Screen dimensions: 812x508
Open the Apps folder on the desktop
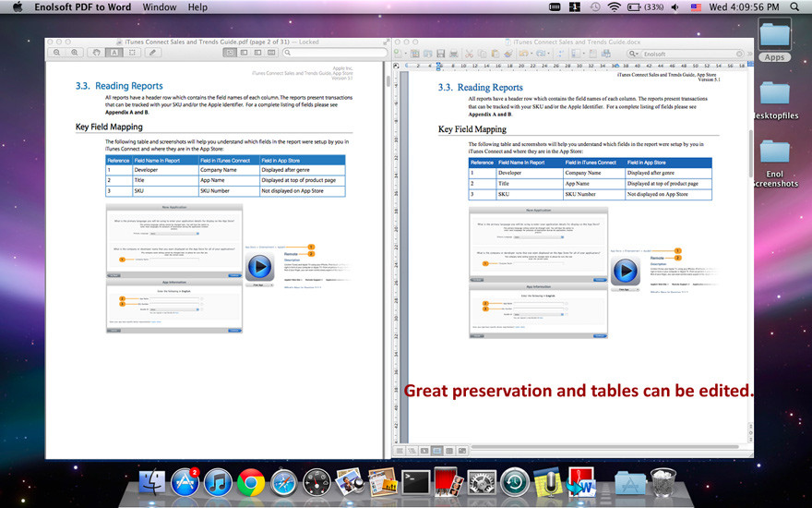click(775, 40)
